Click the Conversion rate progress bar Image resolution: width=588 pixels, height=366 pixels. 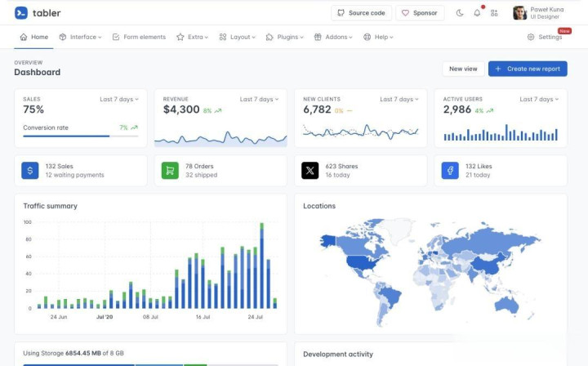point(81,136)
